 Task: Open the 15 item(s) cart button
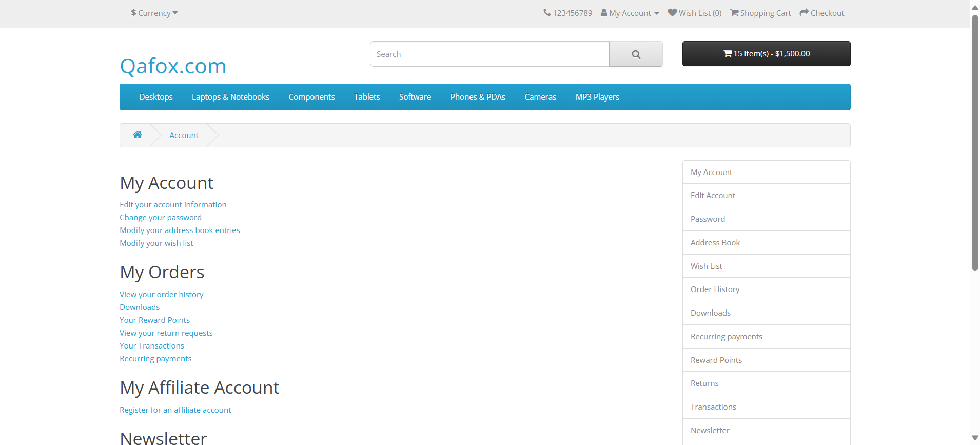(766, 53)
